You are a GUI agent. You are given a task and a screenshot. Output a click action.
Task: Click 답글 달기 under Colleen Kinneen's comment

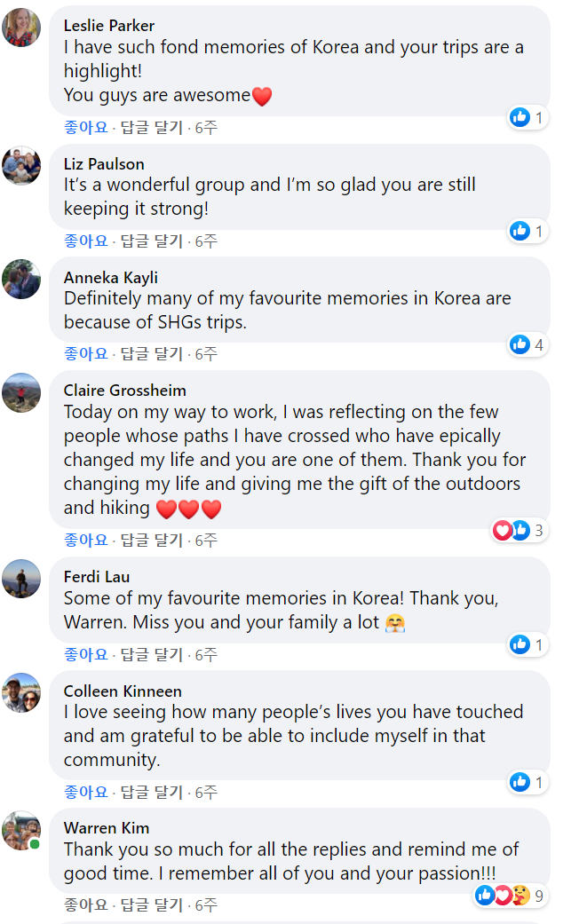(x=151, y=792)
